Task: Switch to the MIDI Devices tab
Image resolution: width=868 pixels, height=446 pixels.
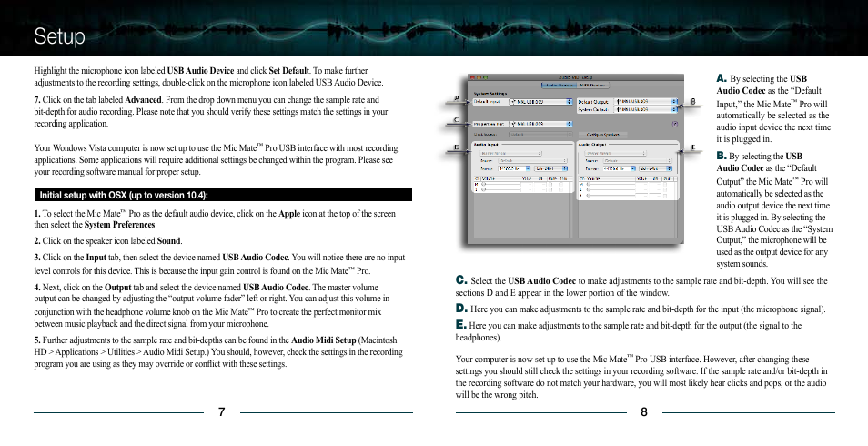Action: pyautogui.click(x=593, y=86)
